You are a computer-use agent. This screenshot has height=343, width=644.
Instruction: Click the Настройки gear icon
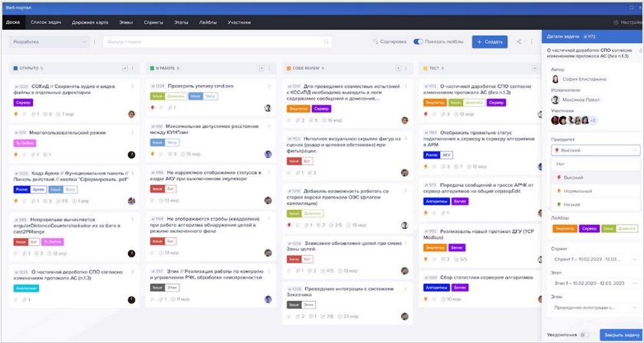[x=616, y=22]
